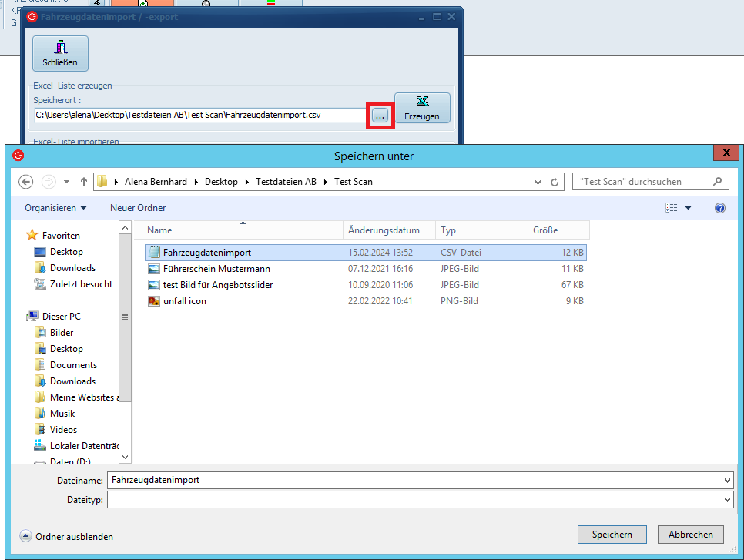
Task: Open the browse '...' button next to Speicherort
Action: pos(380,115)
